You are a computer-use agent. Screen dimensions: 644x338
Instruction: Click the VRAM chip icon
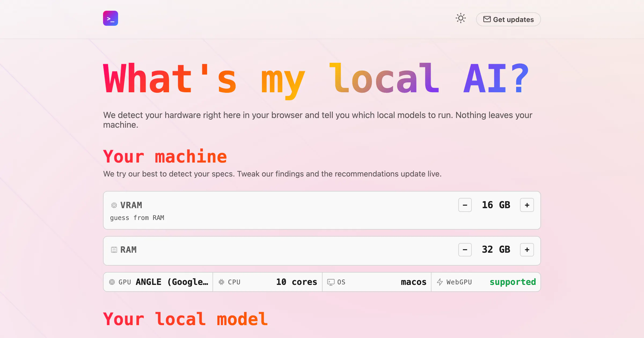[x=114, y=205]
